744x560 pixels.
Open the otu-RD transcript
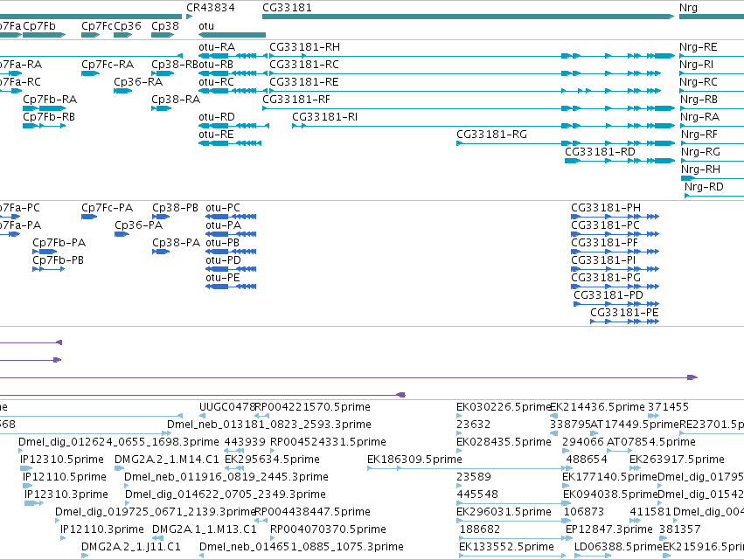234,126
